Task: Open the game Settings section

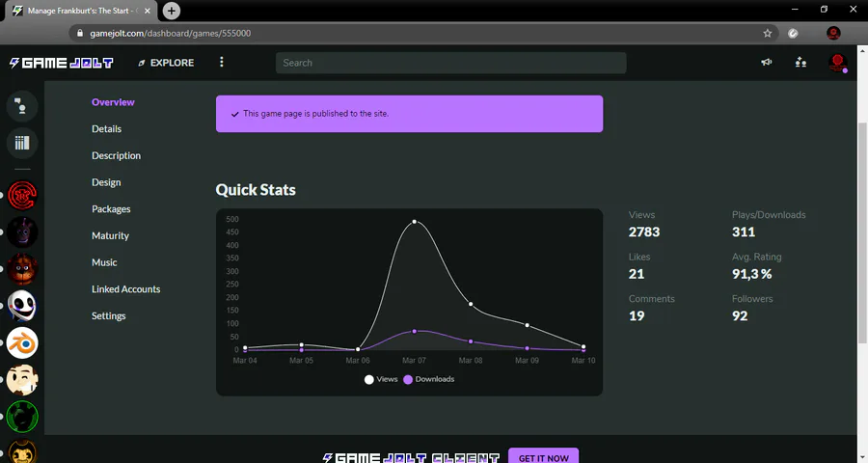Action: pos(108,315)
